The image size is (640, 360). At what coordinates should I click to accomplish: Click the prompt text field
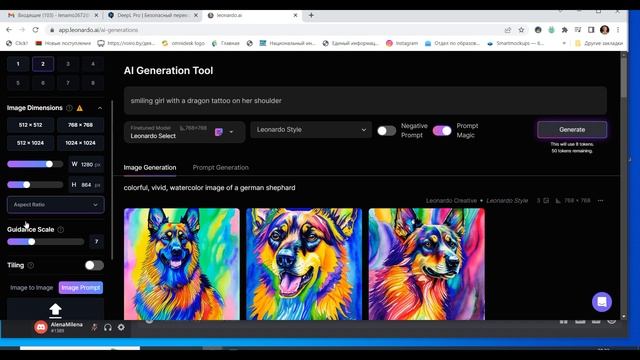365,100
